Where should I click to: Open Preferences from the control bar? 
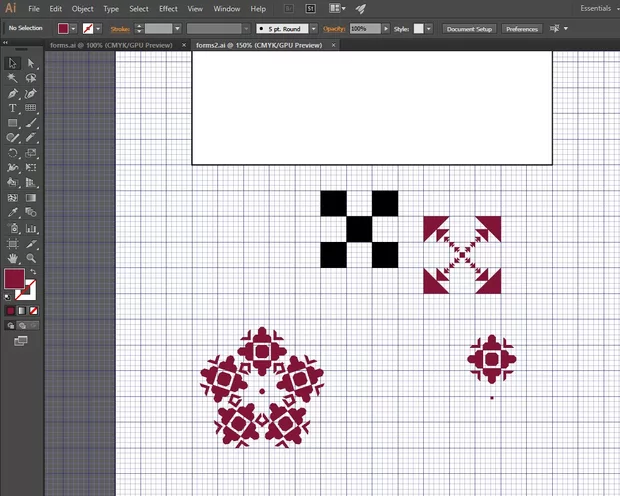(x=521, y=29)
